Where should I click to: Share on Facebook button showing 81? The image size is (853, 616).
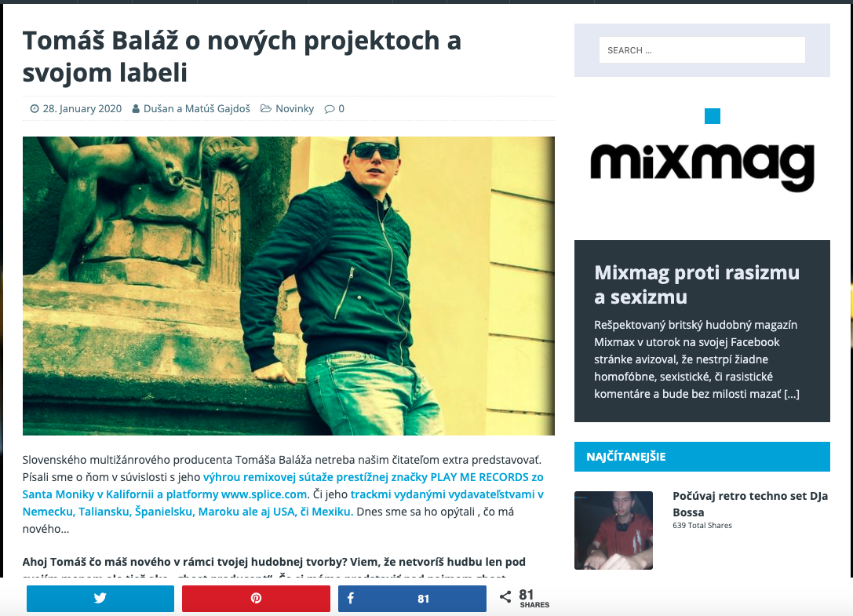pyautogui.click(x=412, y=599)
